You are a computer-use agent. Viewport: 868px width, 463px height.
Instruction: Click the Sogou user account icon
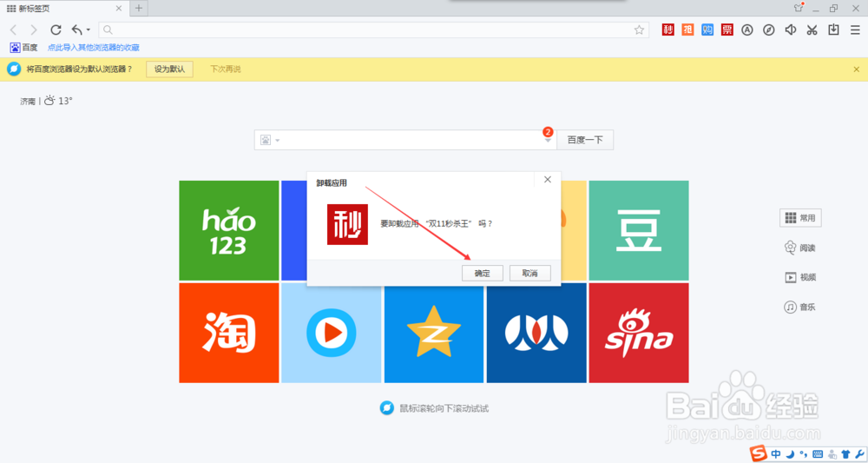[832, 454]
